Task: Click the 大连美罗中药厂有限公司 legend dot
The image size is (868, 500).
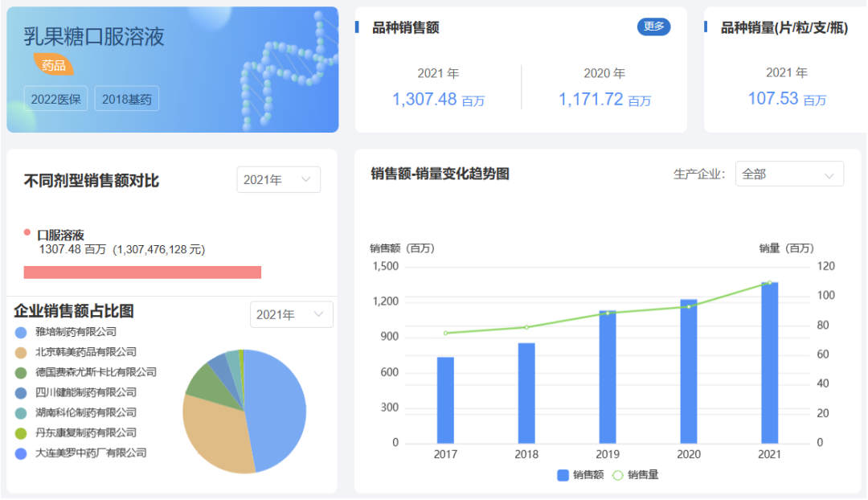Action: (20, 453)
